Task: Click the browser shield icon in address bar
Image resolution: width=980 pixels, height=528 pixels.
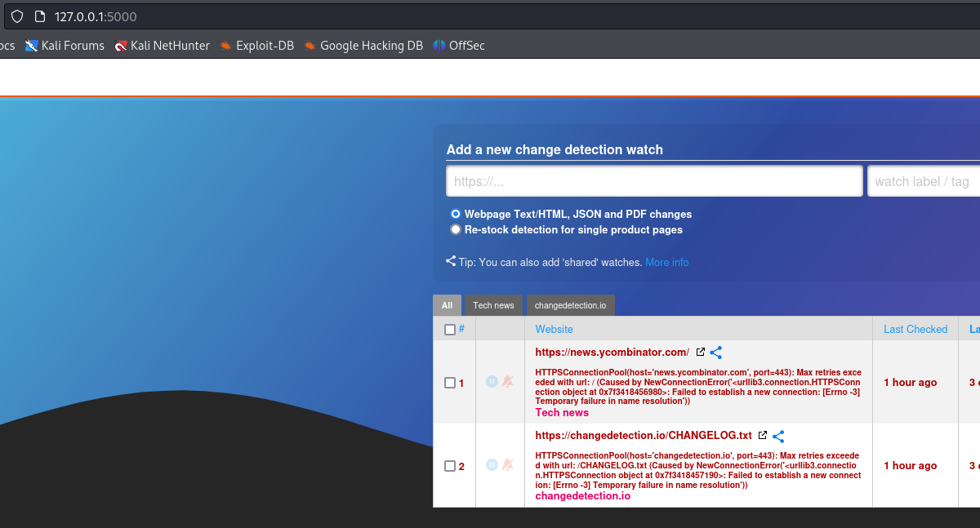Action: pos(16,16)
